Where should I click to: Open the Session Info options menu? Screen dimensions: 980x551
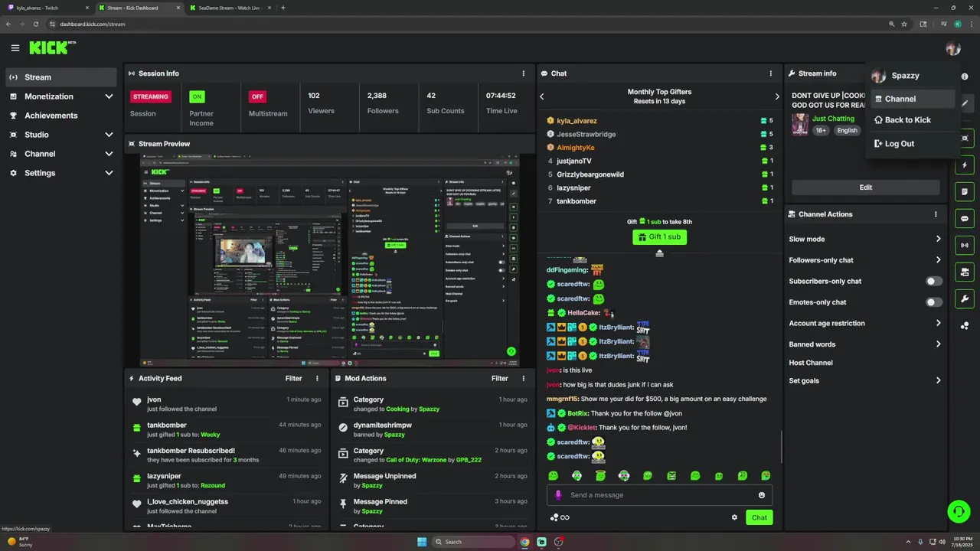coord(524,73)
